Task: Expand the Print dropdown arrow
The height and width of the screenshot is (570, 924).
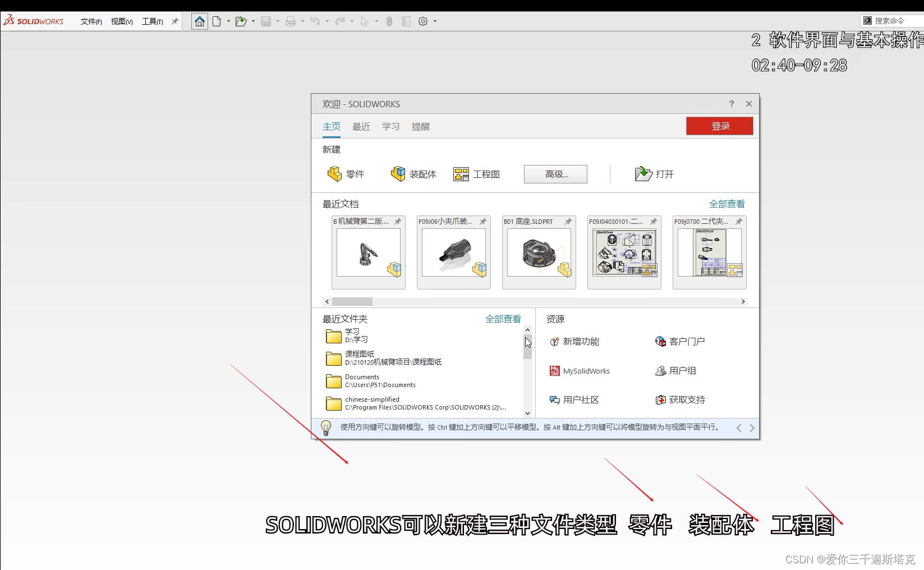Action: [x=302, y=21]
